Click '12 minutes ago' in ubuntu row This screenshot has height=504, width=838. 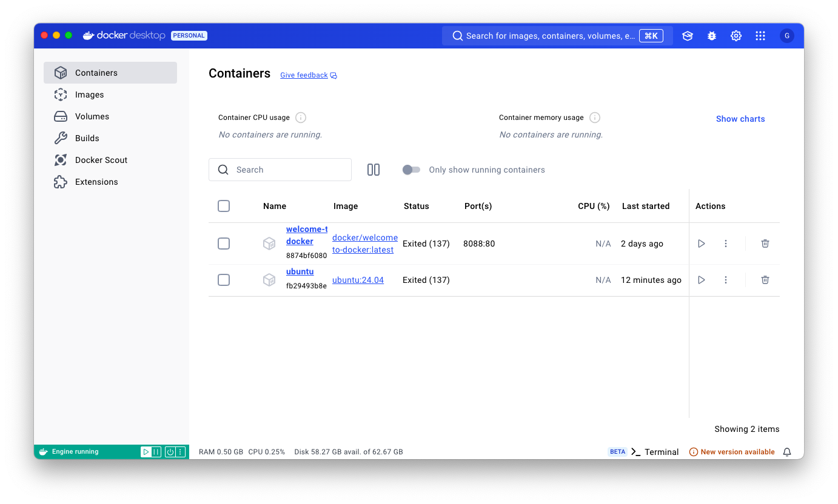651,280
